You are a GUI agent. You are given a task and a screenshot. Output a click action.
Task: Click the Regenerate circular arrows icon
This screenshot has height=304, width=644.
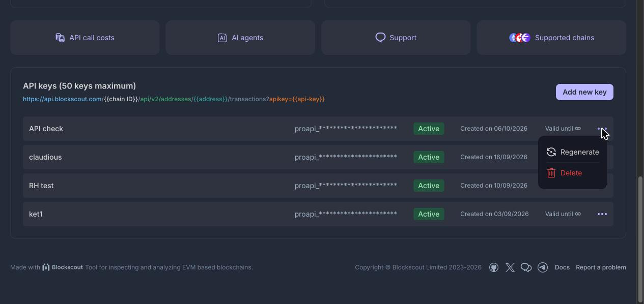point(551,152)
